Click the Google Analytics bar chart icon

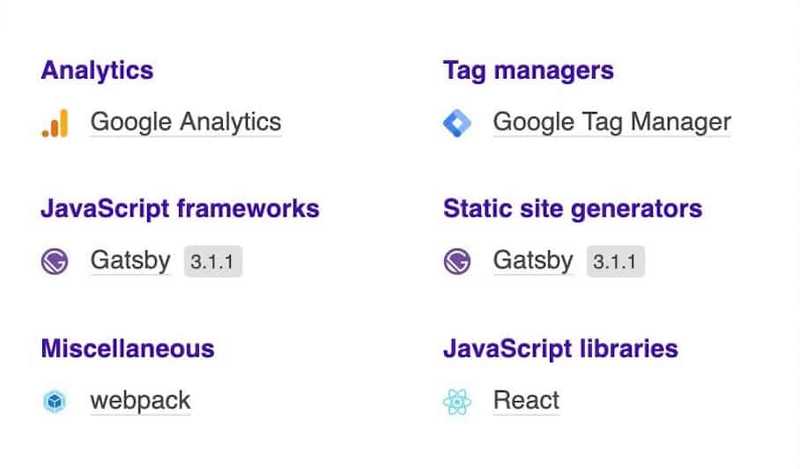tap(54, 123)
